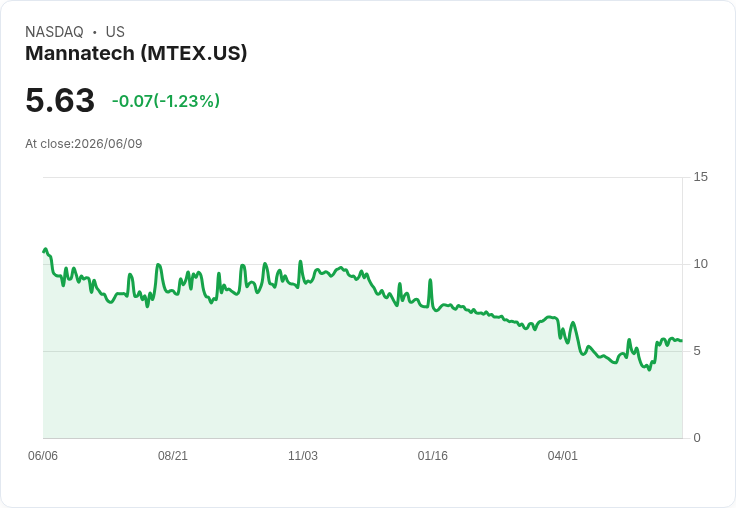Click the final endpoint of the price line
736x508 pixels.
[682, 341]
